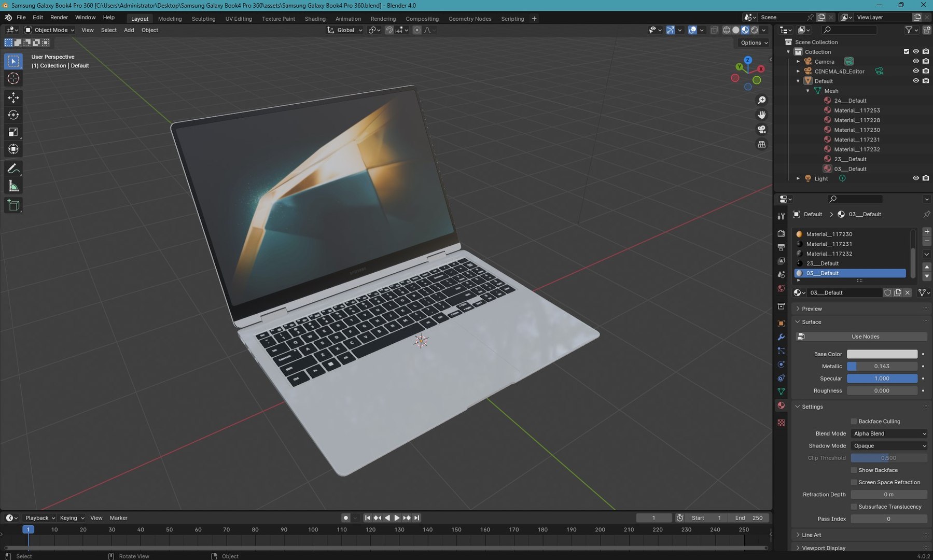933x560 pixels.
Task: Open the File menu
Action: pyautogui.click(x=21, y=18)
